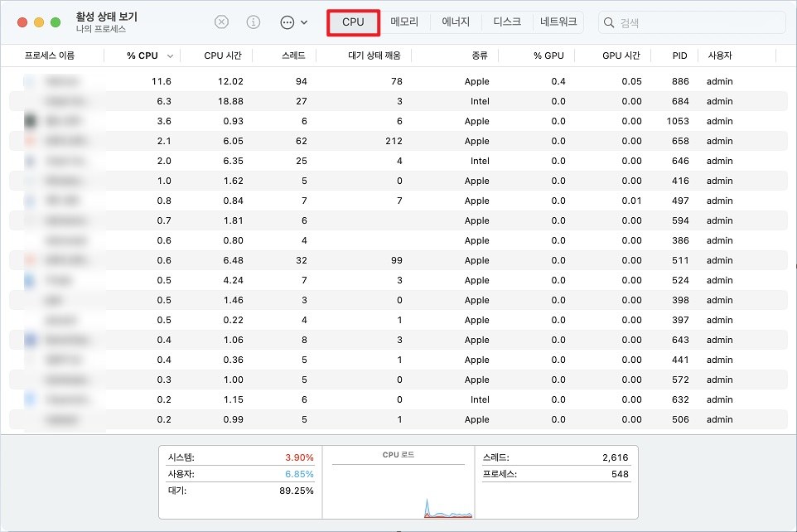797x532 pixels.
Task: Open process info (i) icon
Action: [254, 22]
